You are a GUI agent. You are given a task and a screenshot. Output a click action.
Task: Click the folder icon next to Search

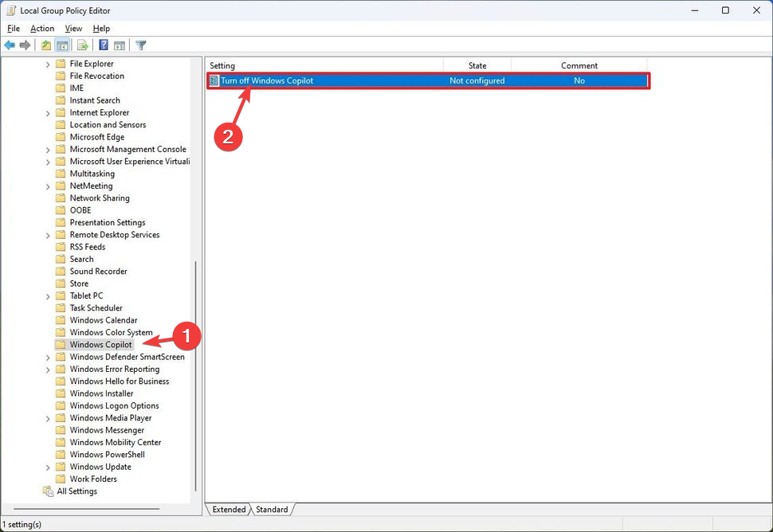tap(60, 259)
